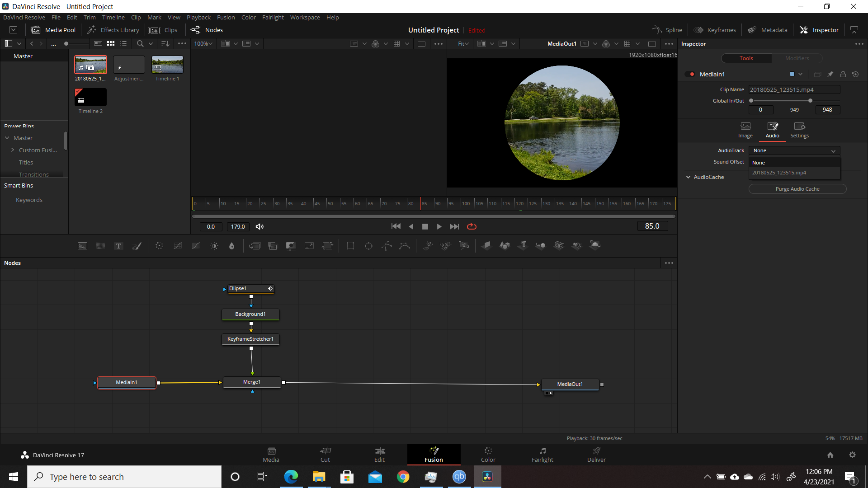
Task: Toggle MediaIn1 node enable switch
Action: tap(690, 74)
